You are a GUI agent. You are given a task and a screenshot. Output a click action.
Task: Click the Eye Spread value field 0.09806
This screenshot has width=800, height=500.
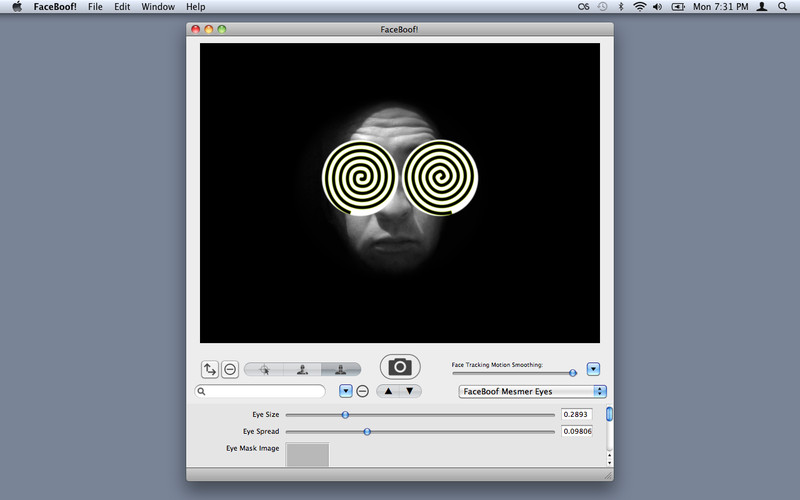point(577,431)
